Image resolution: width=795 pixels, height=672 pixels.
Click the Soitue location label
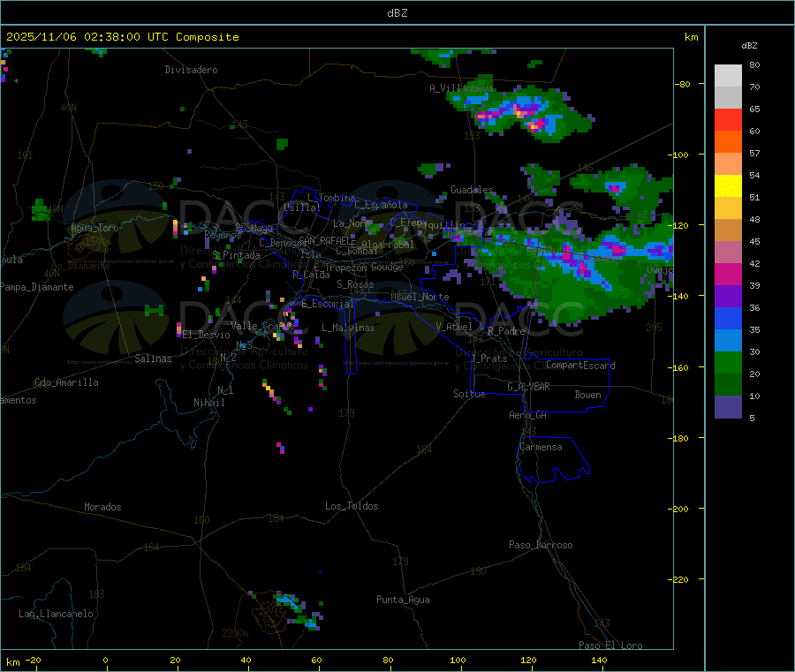tap(469, 394)
